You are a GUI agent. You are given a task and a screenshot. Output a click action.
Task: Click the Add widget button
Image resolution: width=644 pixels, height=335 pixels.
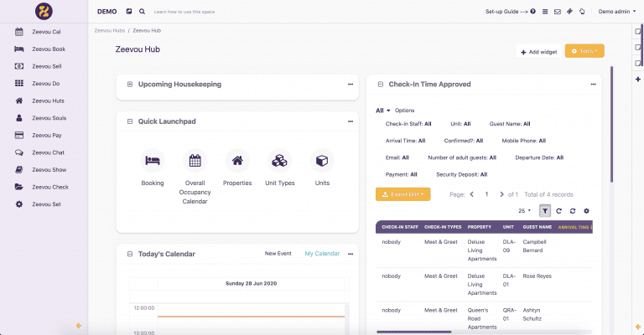coord(539,52)
